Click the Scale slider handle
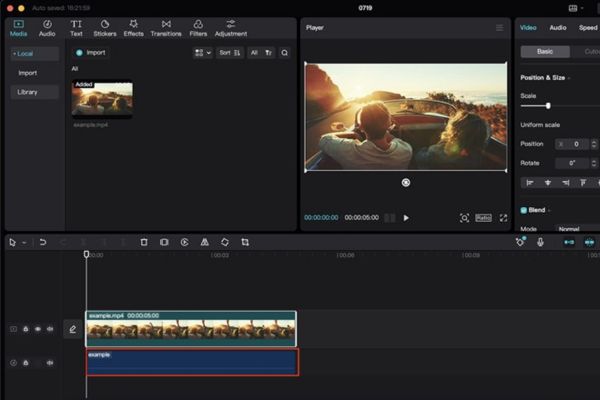The width and height of the screenshot is (600, 400). point(548,106)
